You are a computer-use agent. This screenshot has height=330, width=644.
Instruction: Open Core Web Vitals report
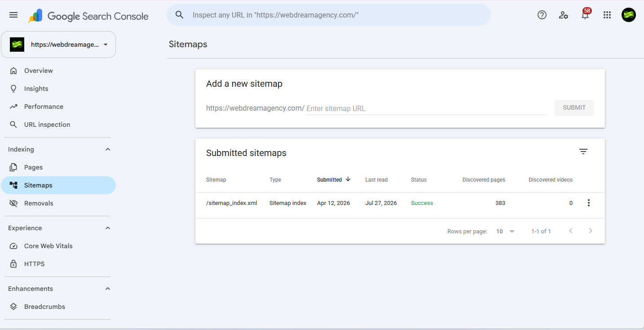(58, 246)
